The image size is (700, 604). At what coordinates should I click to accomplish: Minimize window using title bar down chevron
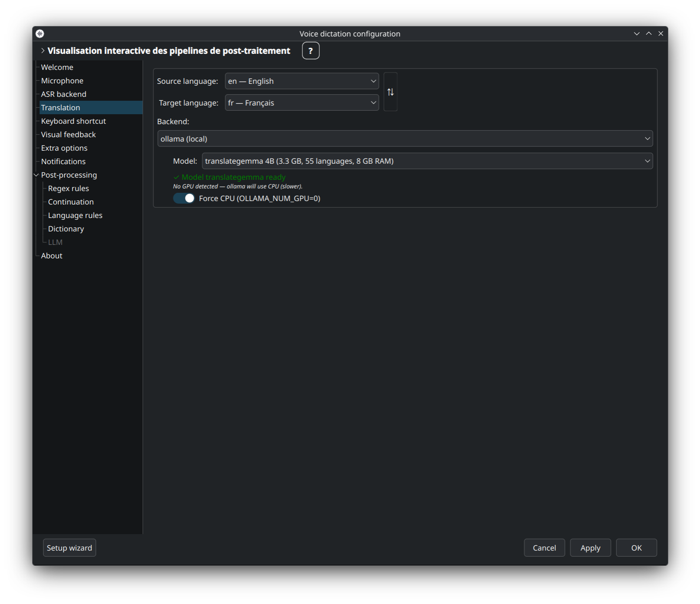637,33
